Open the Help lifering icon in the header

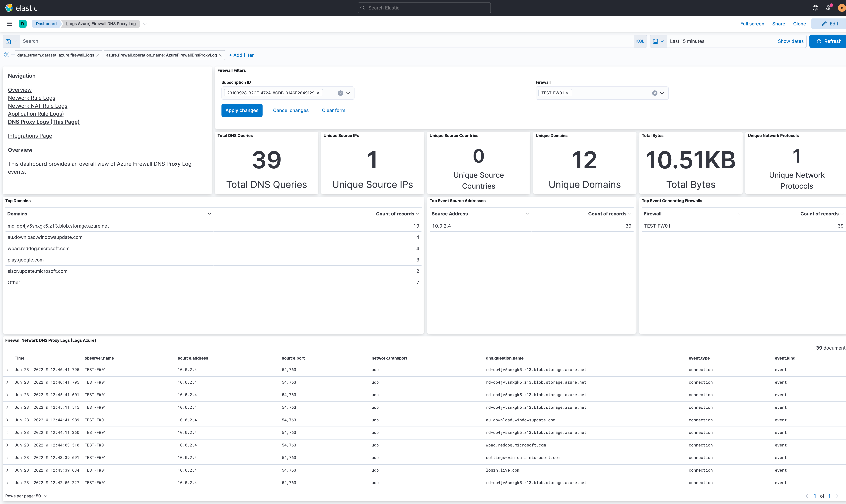[815, 7]
